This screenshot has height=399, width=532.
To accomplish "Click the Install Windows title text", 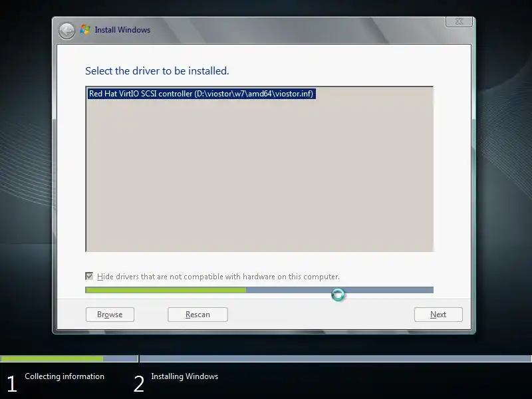I will tap(122, 30).
